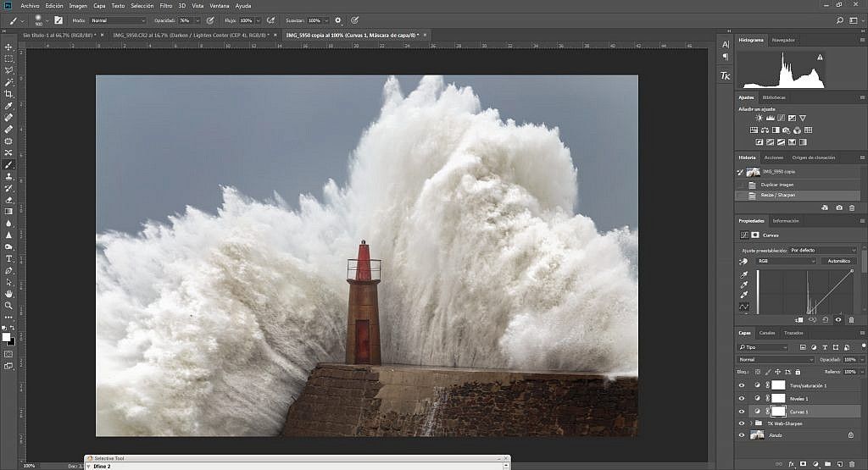Hide the Fondo layer
The height and width of the screenshot is (470, 868).
click(742, 435)
